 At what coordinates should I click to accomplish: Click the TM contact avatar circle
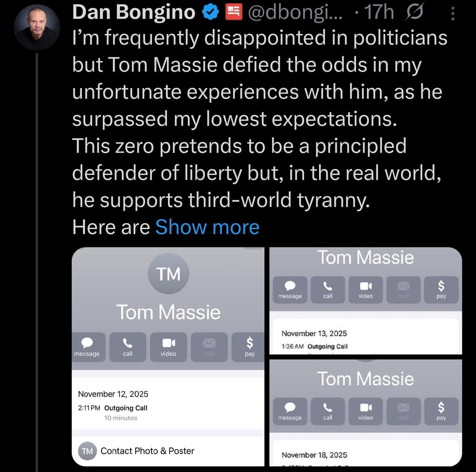(x=168, y=274)
